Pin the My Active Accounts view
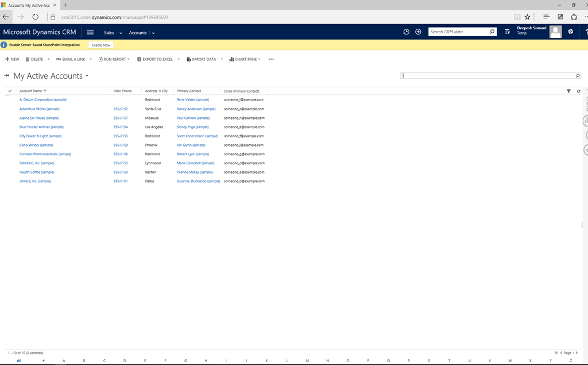The image size is (588, 365). tap(7, 76)
